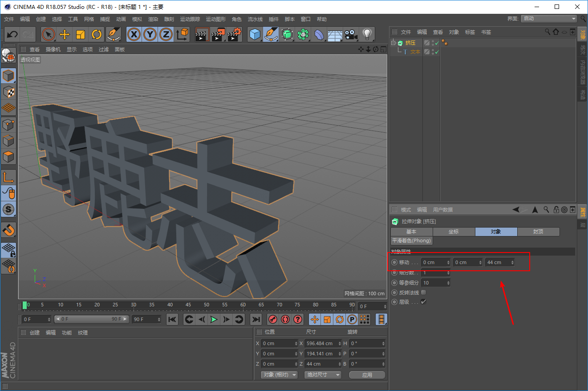
Task: Click the Subdivision Surface generator icon
Action: (287, 34)
